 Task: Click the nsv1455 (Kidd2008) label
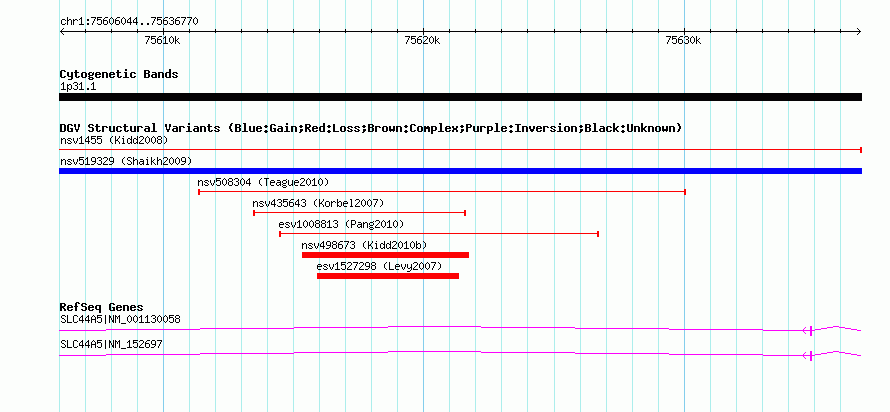pyautogui.click(x=114, y=140)
